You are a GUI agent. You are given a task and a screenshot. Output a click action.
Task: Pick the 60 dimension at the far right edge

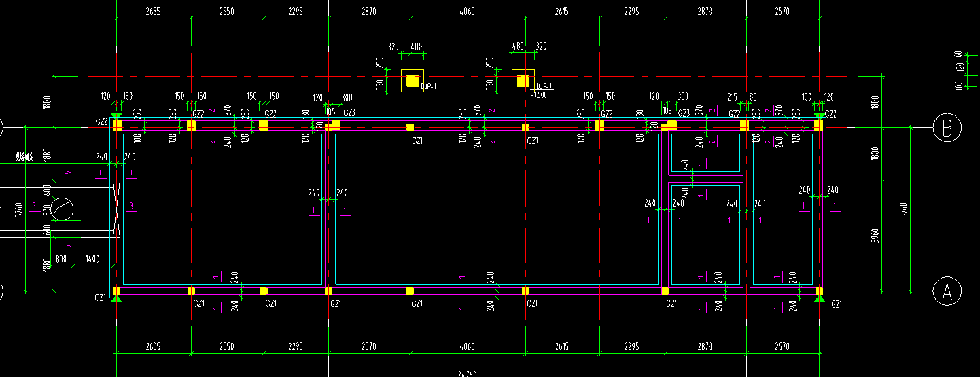pos(958,54)
